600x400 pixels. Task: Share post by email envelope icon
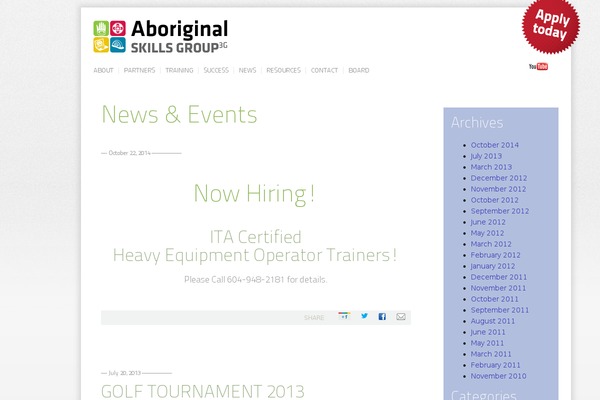coord(401,316)
